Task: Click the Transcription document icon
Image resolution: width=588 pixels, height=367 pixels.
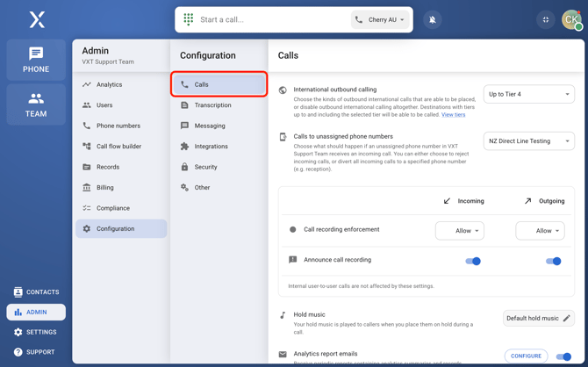Action: click(184, 105)
